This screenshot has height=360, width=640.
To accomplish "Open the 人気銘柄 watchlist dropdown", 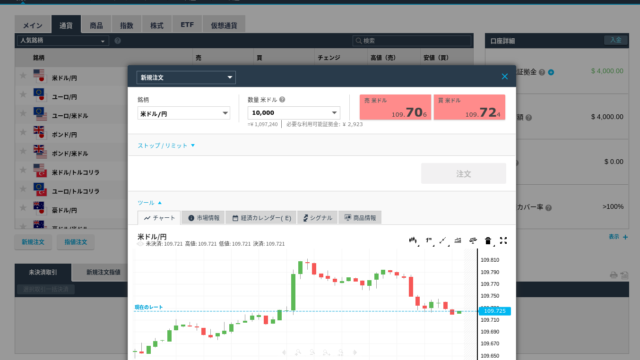I will pyautogui.click(x=63, y=41).
